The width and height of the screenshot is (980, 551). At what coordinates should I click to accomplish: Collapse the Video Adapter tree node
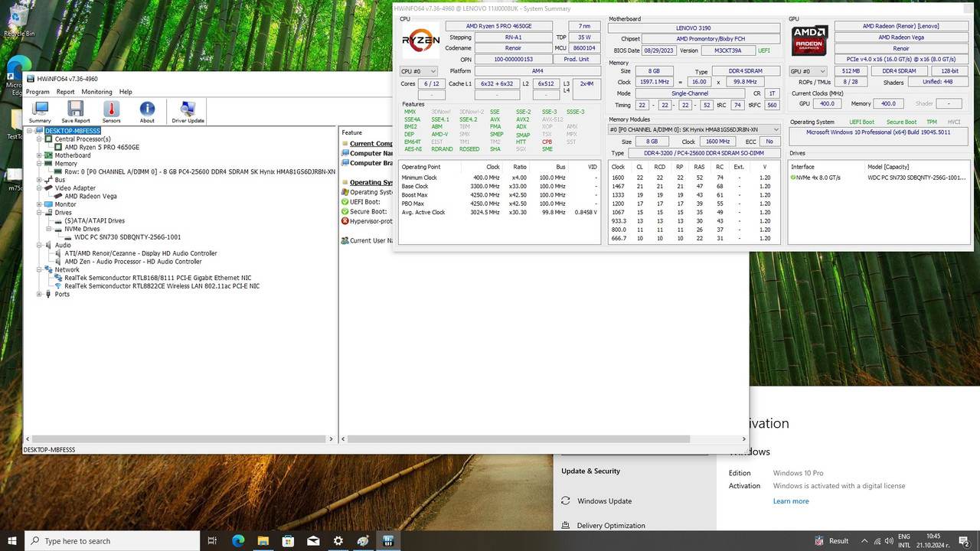pyautogui.click(x=39, y=188)
